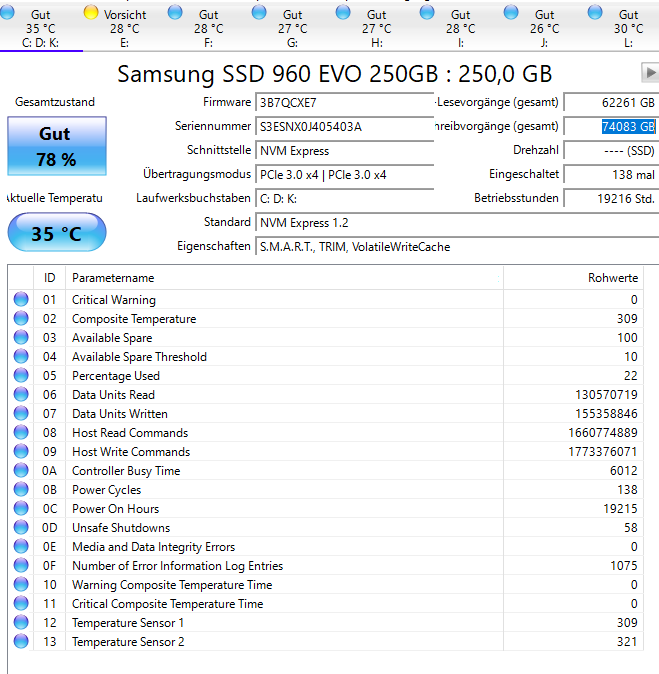Viewport: 659px width, 674px height.
Task: Click the next-disk arrow button
Action: (x=650, y=73)
